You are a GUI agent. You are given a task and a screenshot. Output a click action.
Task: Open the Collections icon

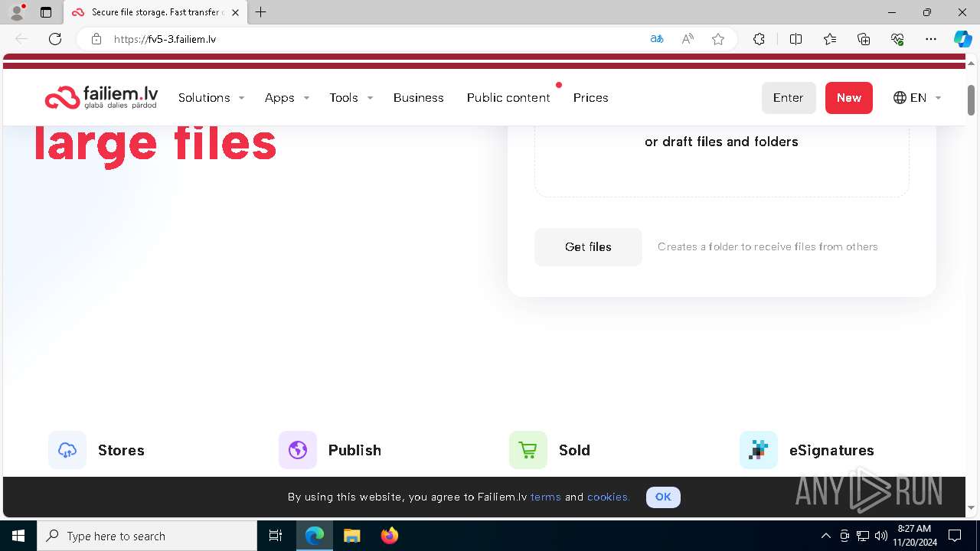tap(864, 39)
